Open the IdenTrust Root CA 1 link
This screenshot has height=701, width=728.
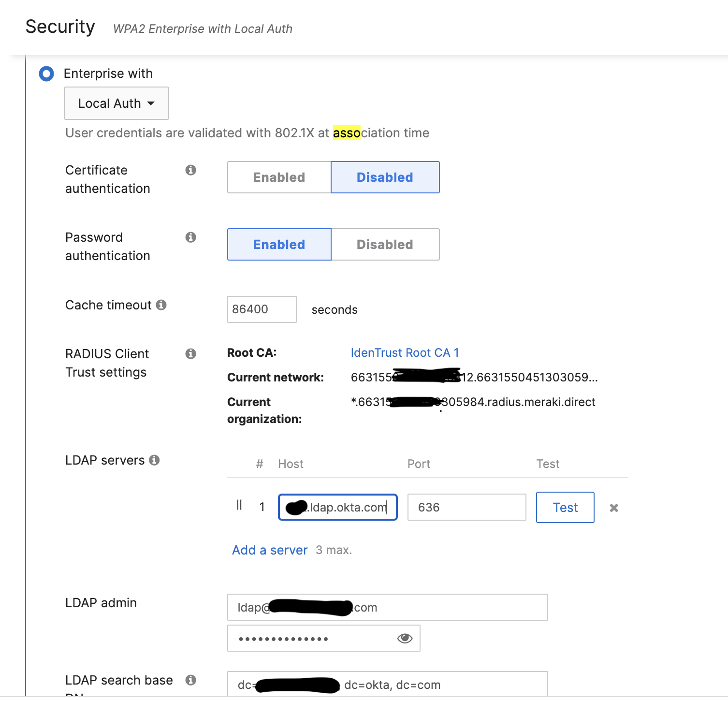pos(405,353)
